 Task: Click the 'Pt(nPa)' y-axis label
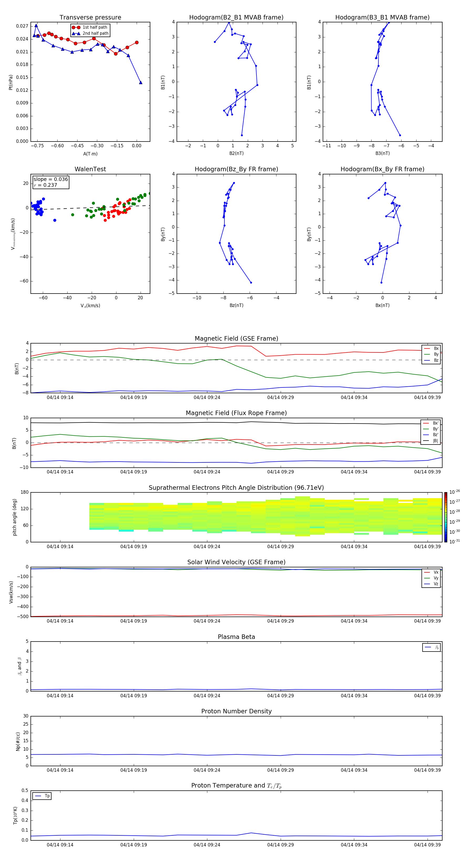11,82
